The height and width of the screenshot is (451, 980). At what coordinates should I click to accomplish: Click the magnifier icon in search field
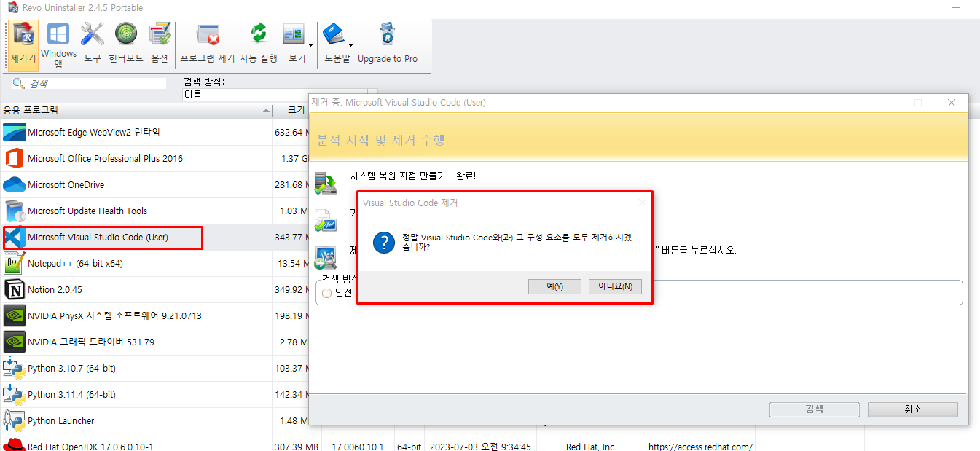pos(19,84)
